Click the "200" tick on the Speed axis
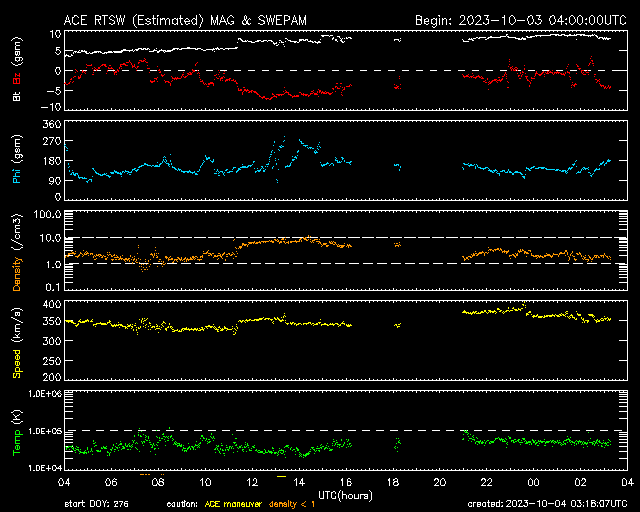The image size is (640, 512). pyautogui.click(x=52, y=377)
